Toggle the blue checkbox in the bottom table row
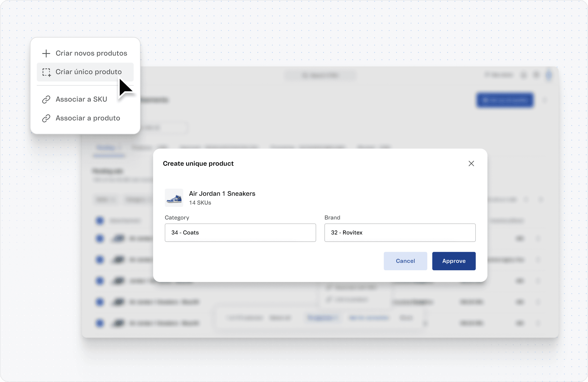 tap(100, 323)
